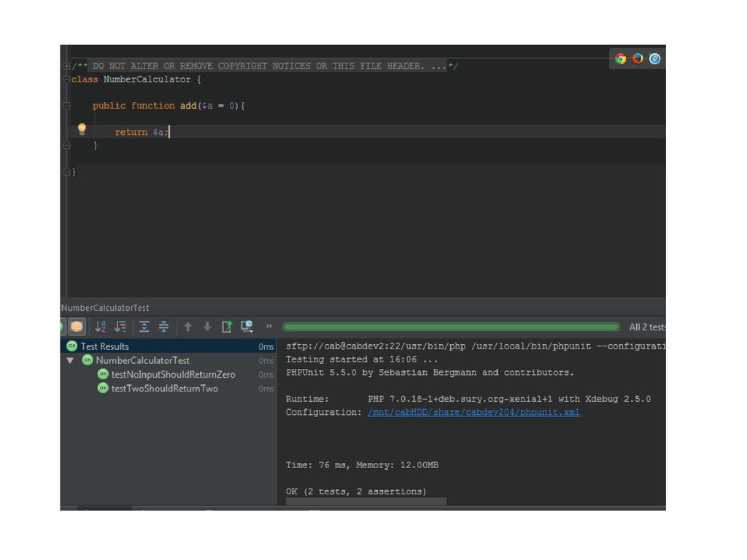Select NumberCalculatorTest in results tree
Screen dimensions: 747x560
pos(142,360)
